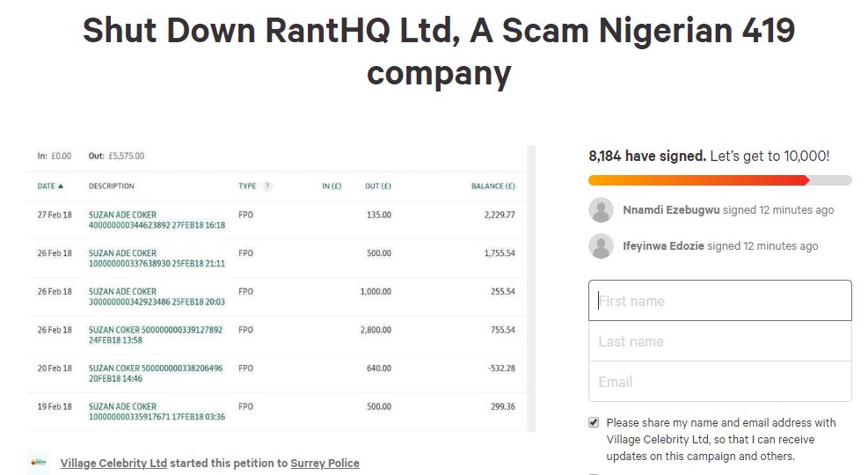
Task: Toggle the Date column sort arrow
Action: (61, 186)
